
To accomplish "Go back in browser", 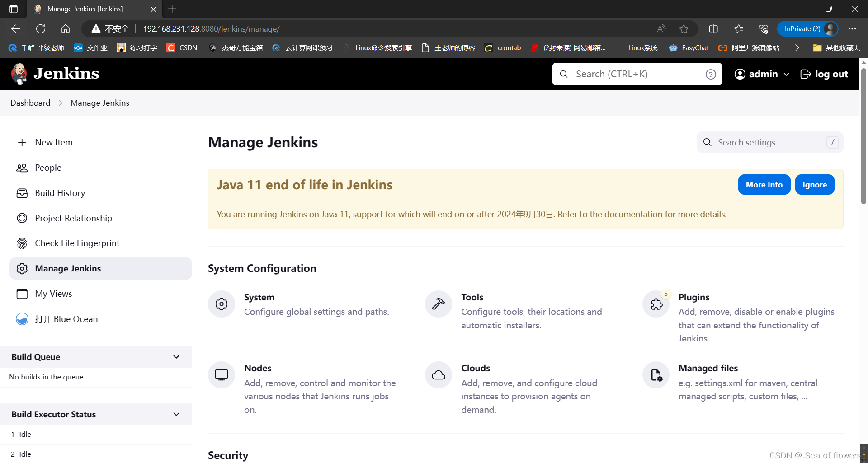I will [16, 29].
